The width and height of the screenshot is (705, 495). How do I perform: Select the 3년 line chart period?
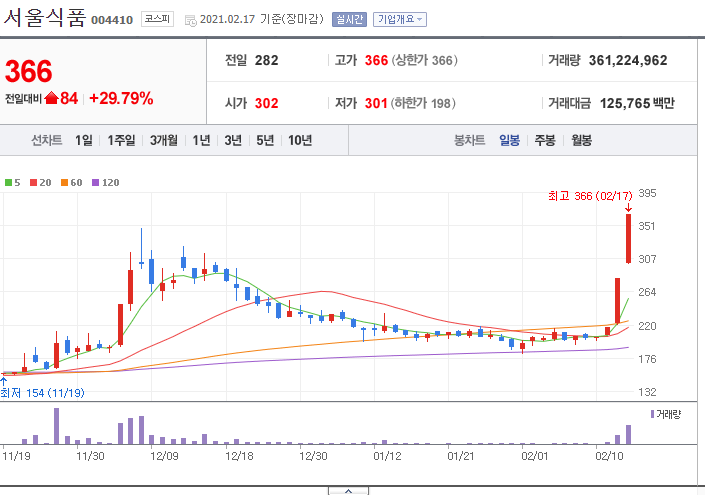click(x=233, y=140)
